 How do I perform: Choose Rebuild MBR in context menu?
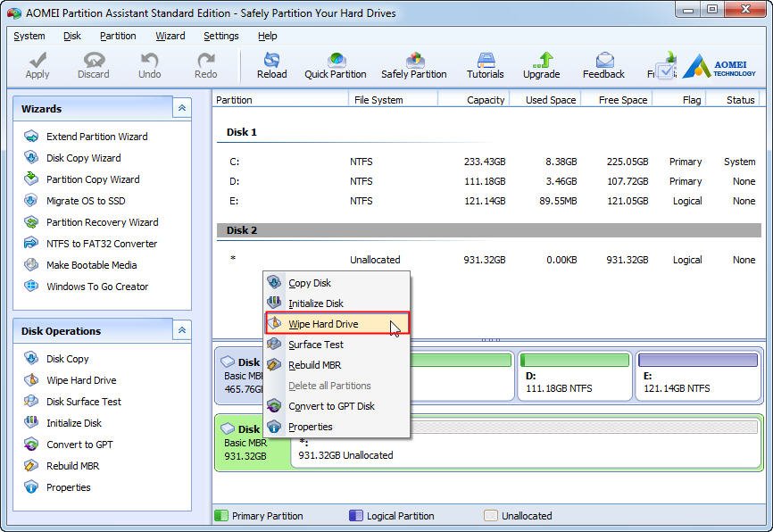coord(337,365)
